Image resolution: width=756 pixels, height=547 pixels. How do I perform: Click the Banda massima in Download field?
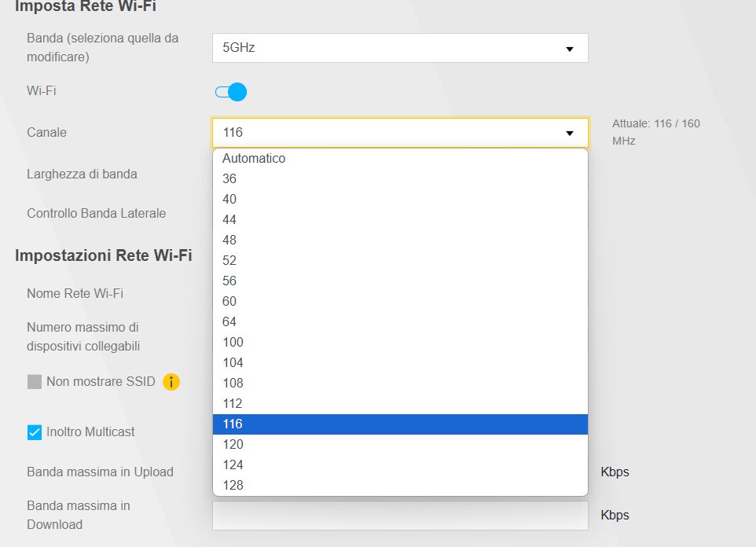[399, 516]
